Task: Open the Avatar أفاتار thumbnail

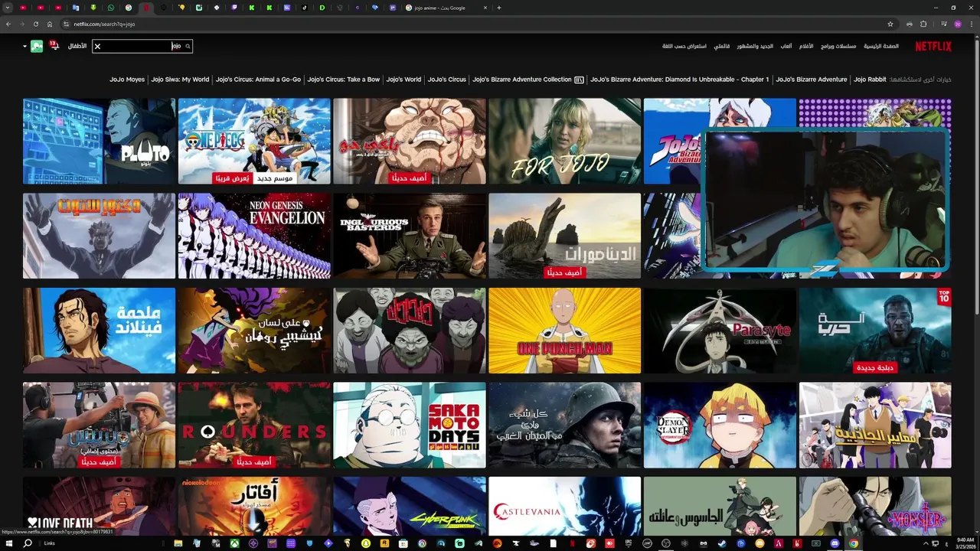Action: tap(254, 506)
